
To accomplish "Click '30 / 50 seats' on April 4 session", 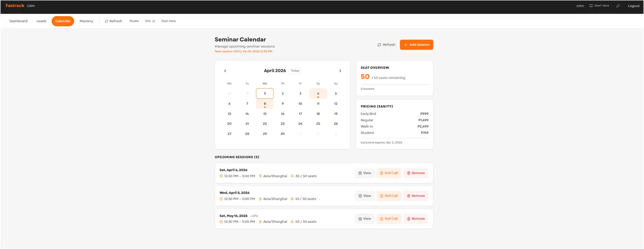I will coord(303,176).
